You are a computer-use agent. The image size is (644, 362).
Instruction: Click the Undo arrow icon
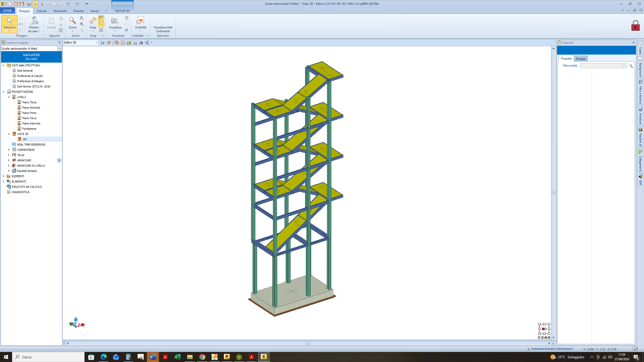click(x=68, y=4)
